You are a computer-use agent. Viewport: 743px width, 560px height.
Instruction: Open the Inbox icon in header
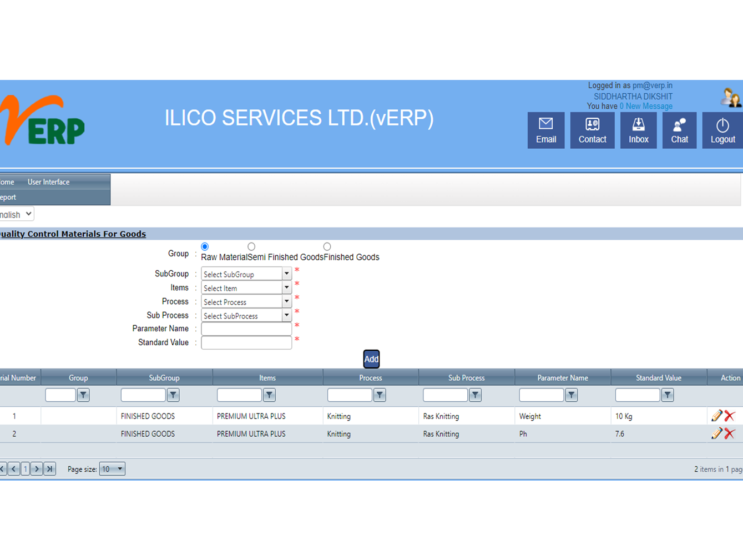(638, 130)
